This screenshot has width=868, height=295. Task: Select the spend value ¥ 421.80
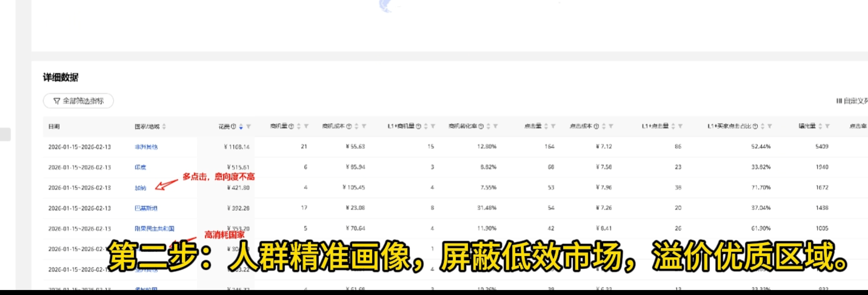click(238, 188)
